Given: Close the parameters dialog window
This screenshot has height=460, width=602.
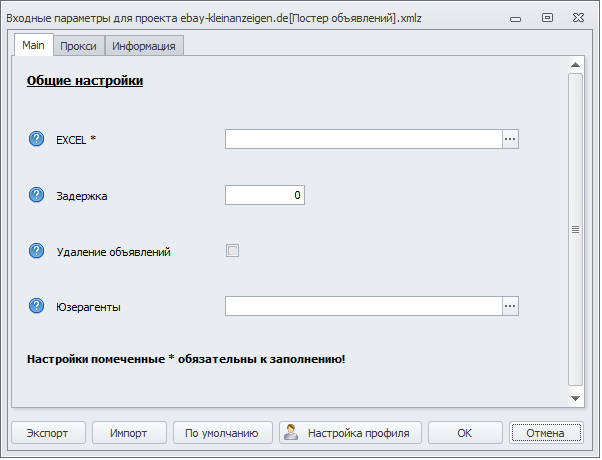Looking at the screenshot, I should pos(578,18).
